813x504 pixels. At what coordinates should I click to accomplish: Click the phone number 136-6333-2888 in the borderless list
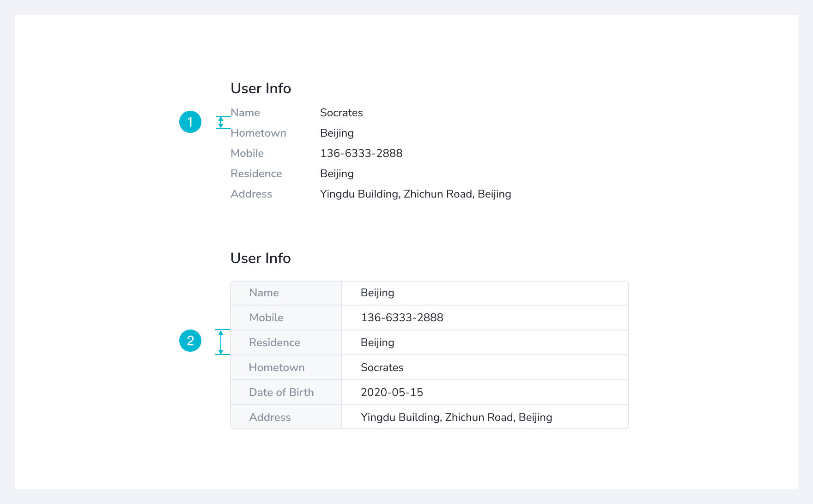[x=361, y=153]
